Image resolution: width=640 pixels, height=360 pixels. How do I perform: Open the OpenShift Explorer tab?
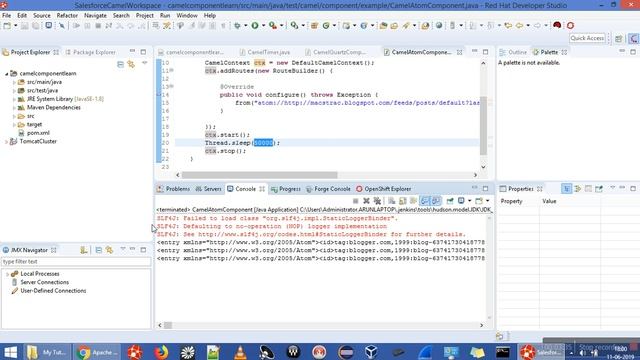[x=384, y=189]
